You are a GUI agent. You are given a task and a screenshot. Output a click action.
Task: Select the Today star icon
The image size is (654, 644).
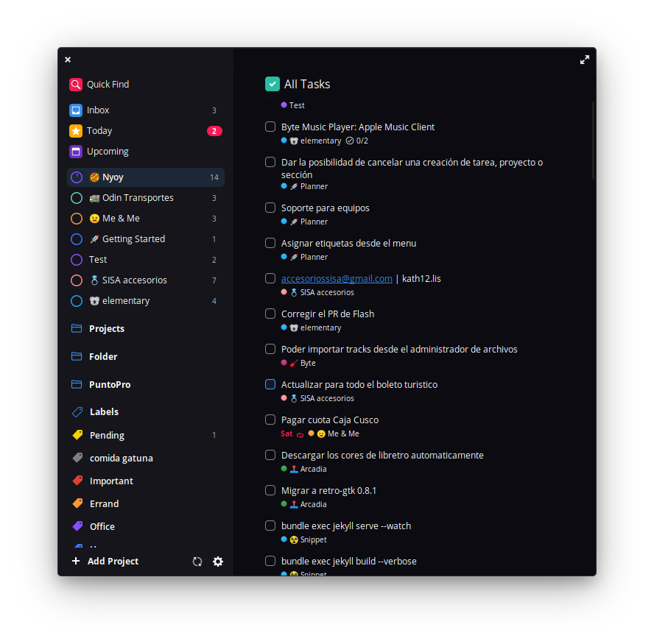(x=76, y=131)
